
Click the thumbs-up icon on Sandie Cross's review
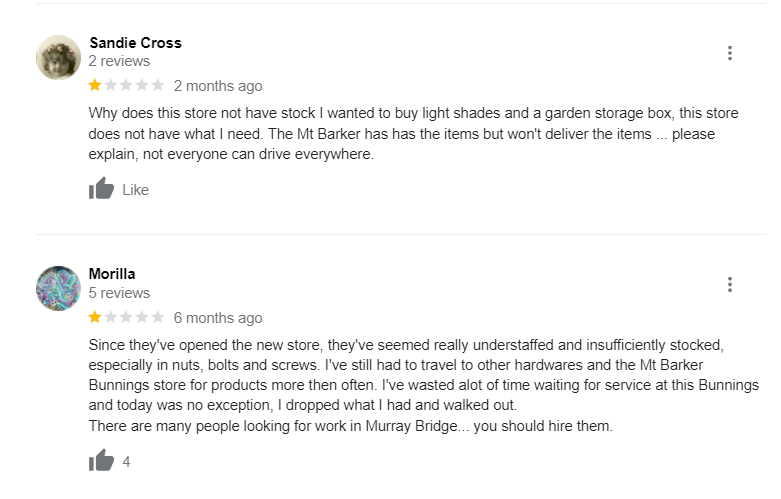(x=101, y=189)
